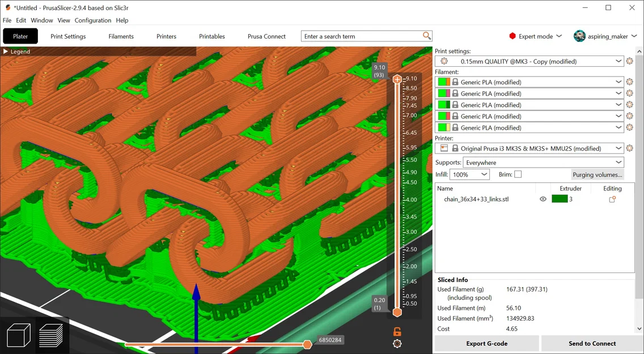Click the fourth filament color swatch
644x354 pixels.
tap(444, 116)
